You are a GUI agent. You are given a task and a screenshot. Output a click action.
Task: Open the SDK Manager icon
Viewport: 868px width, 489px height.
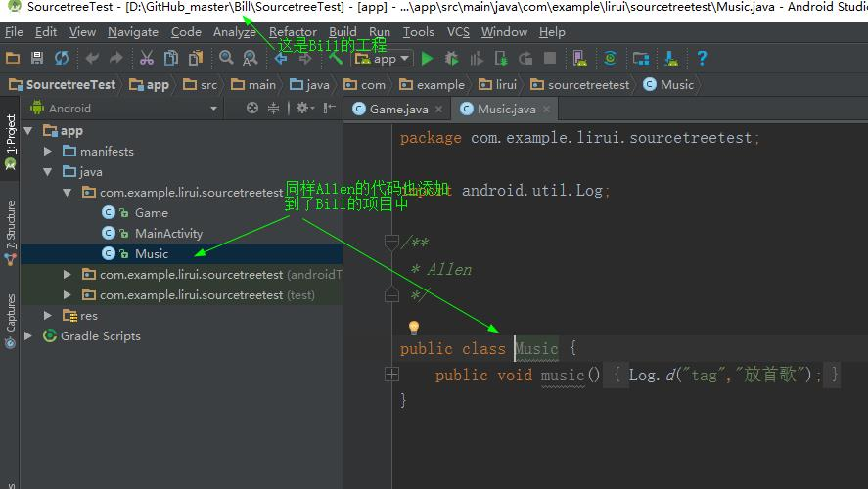click(671, 58)
